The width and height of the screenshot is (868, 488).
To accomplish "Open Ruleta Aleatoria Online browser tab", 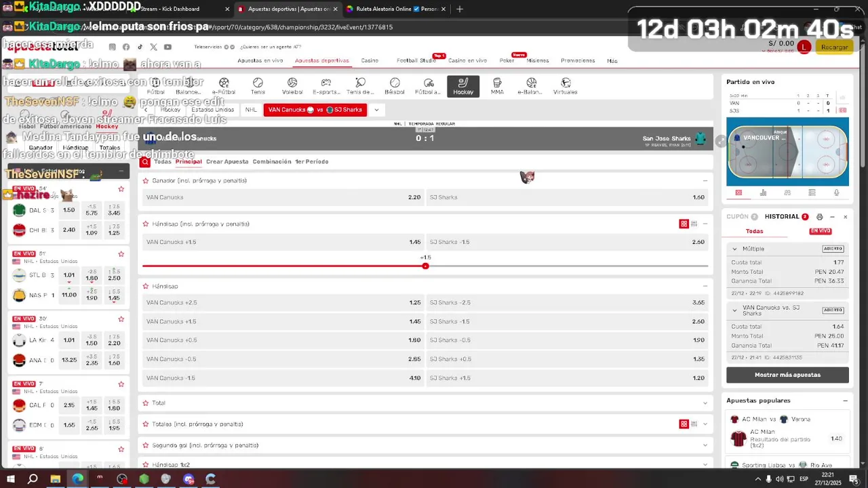I will pyautogui.click(x=397, y=9).
